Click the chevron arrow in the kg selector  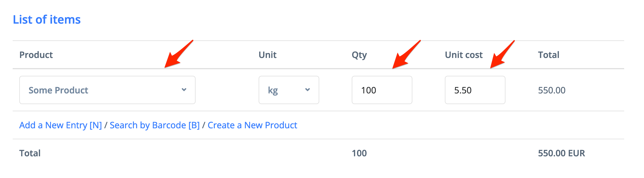pyautogui.click(x=308, y=90)
